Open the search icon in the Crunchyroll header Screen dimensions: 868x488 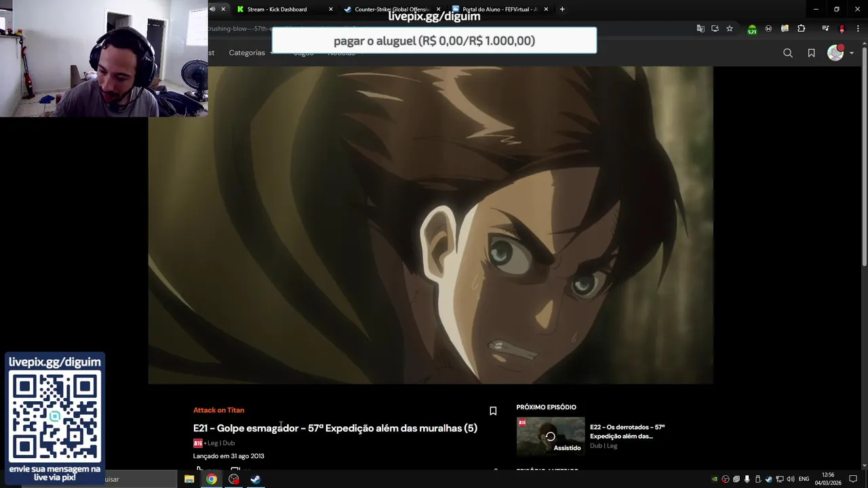[787, 53]
